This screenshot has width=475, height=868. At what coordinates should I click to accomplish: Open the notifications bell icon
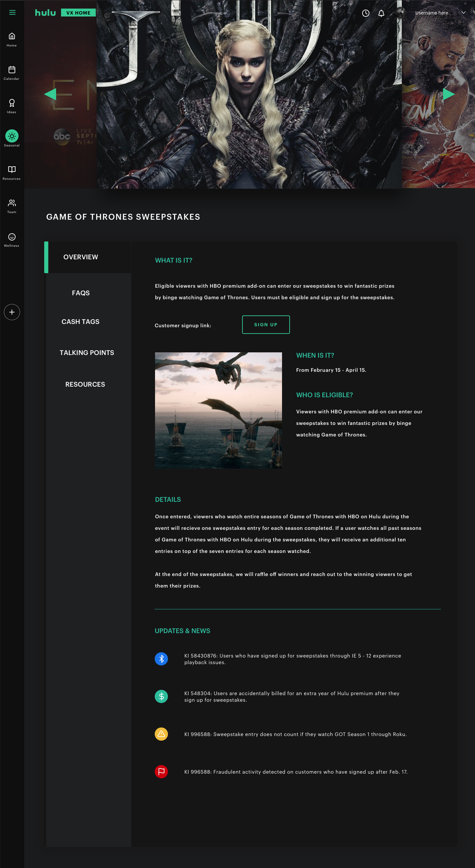tap(381, 13)
